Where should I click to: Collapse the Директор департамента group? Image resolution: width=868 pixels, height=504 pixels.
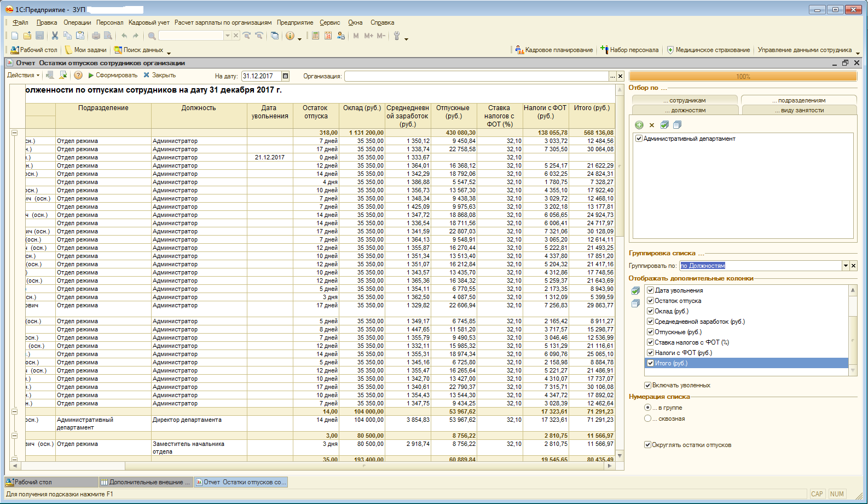[14, 411]
